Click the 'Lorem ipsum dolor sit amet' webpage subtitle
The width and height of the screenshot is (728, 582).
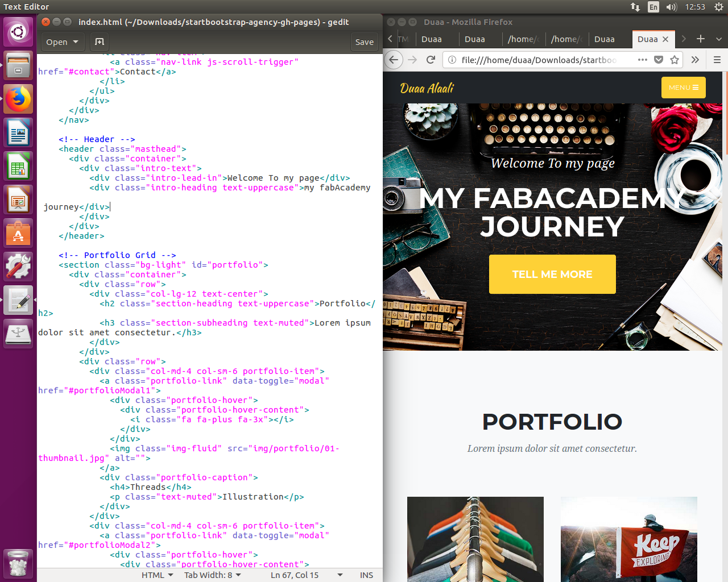[552, 448]
